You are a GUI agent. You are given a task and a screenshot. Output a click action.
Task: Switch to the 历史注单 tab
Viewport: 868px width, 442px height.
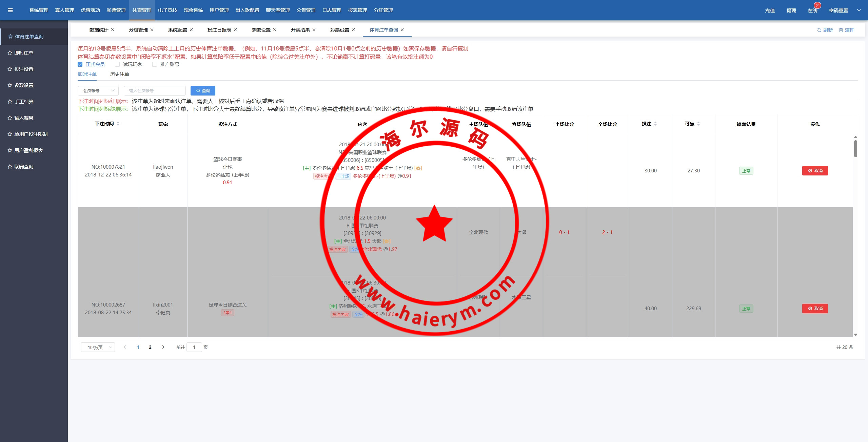coord(119,74)
